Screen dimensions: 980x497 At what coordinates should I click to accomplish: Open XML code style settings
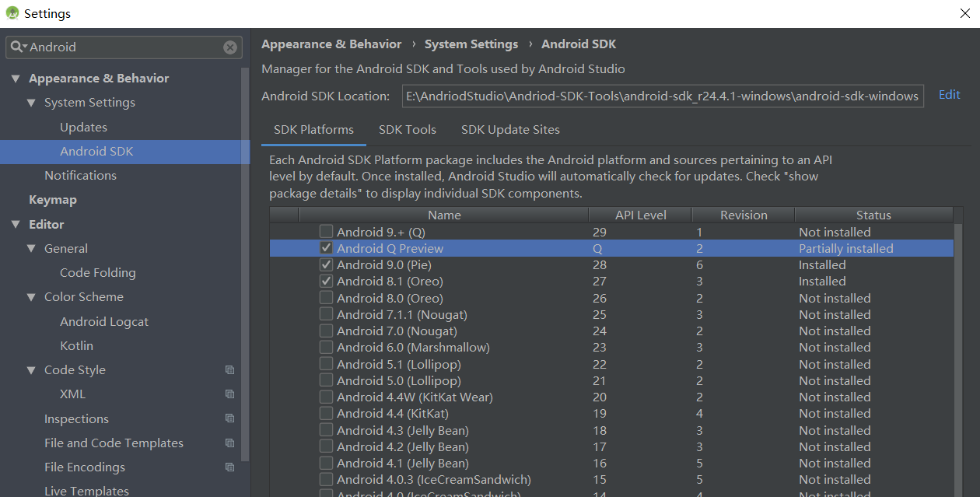click(72, 394)
